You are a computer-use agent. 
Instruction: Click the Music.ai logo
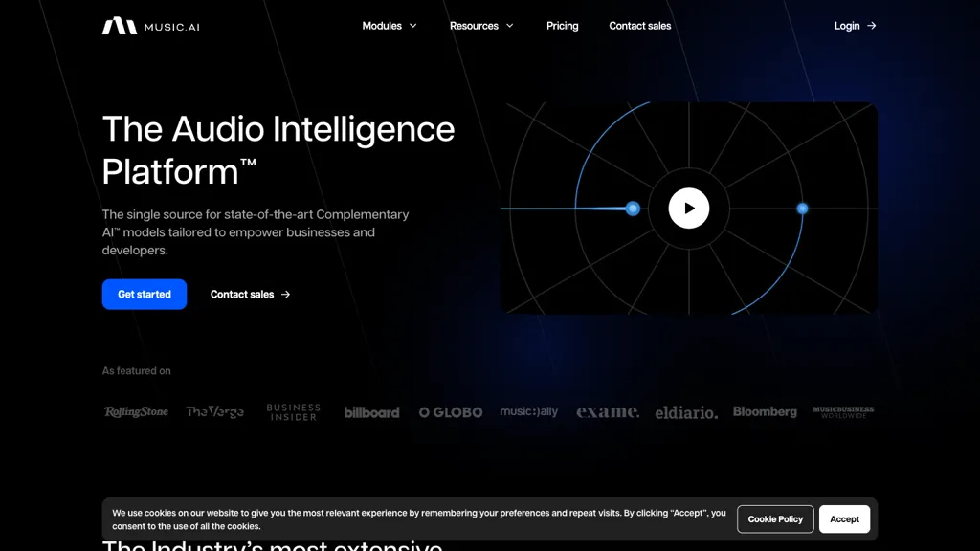pyautogui.click(x=150, y=26)
